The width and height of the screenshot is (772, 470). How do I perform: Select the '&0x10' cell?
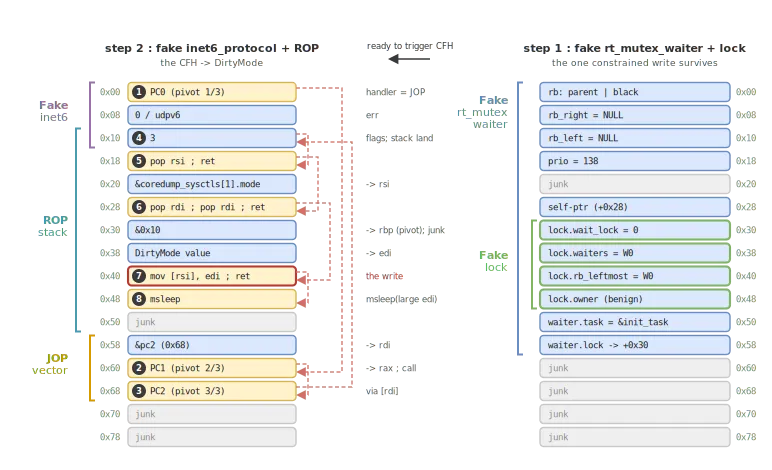(x=212, y=230)
